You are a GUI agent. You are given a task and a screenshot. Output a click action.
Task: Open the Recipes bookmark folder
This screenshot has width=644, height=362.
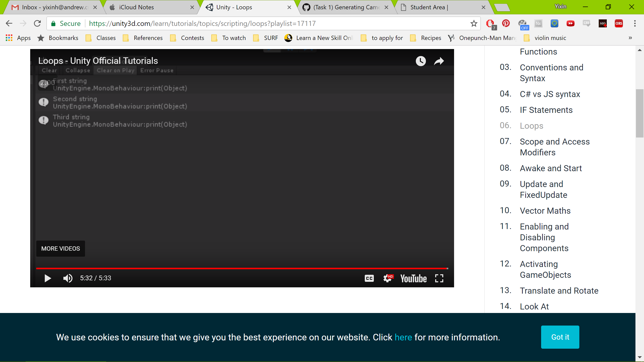(x=426, y=38)
